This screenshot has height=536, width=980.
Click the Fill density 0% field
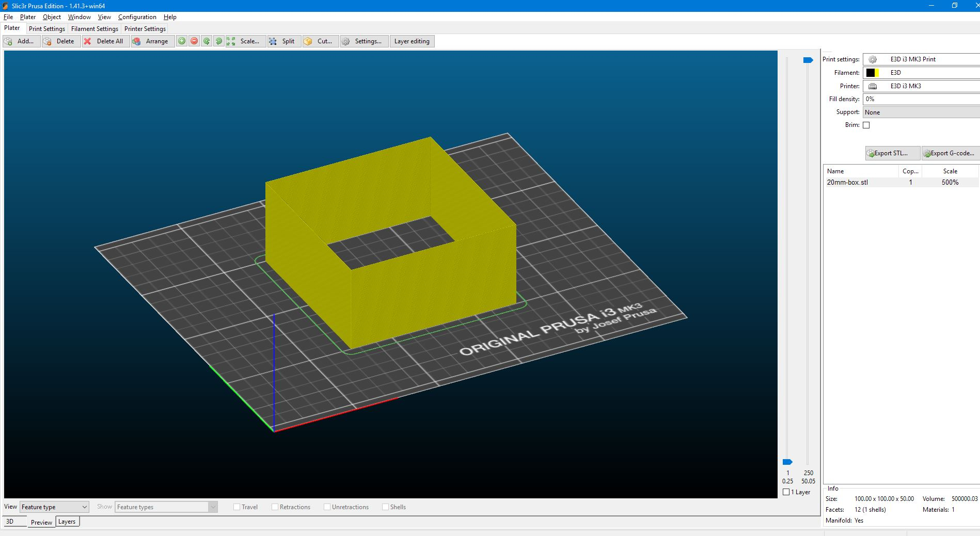tap(921, 99)
